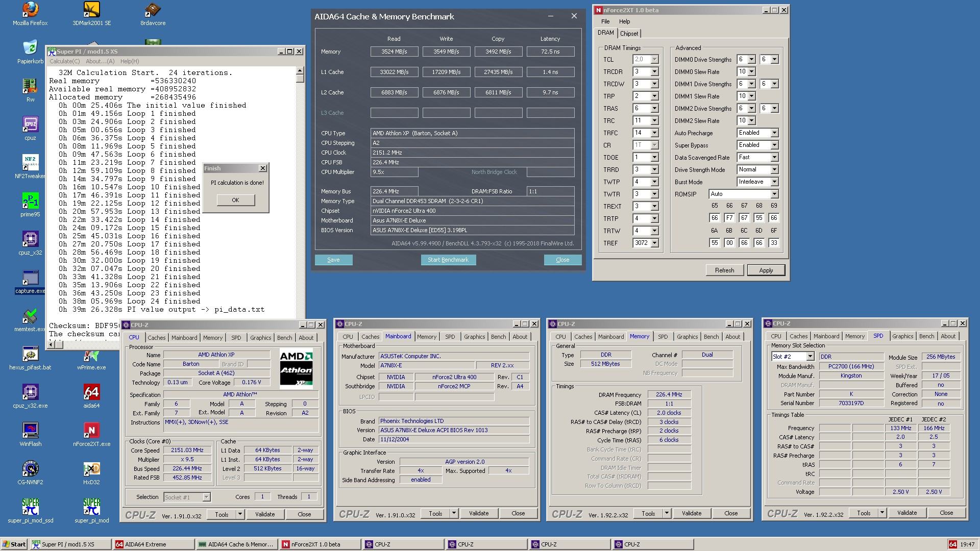
Task: Expand the TREF value dropdown
Action: click(x=654, y=243)
